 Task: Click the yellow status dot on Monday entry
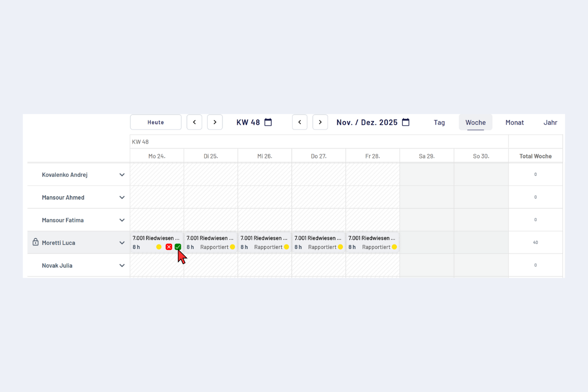click(x=159, y=247)
